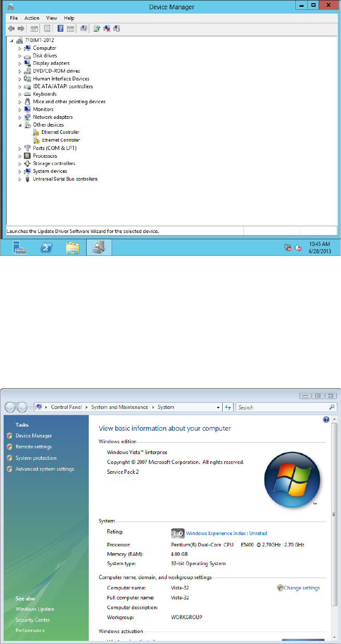Open the Help menu
Viewport: 341px width, 644px height.
coord(69,18)
